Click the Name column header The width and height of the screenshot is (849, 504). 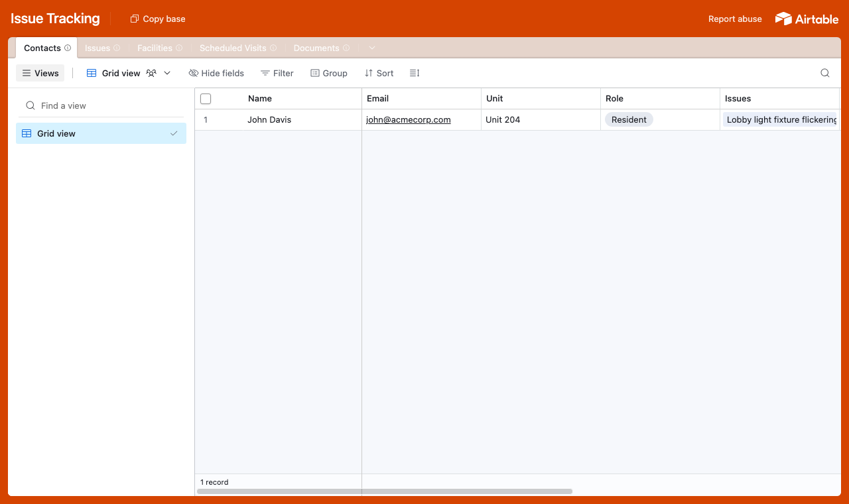coord(279,99)
